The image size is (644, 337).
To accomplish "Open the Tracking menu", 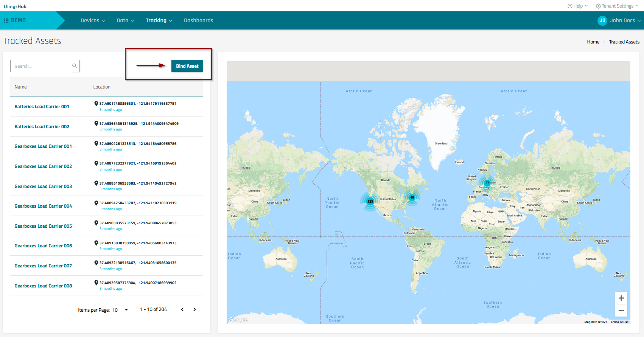I will (159, 20).
